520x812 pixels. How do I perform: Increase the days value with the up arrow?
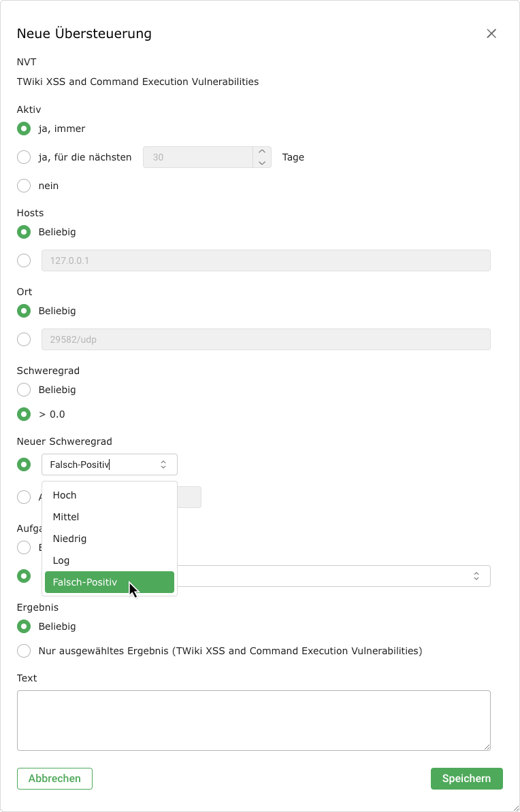[x=262, y=152]
